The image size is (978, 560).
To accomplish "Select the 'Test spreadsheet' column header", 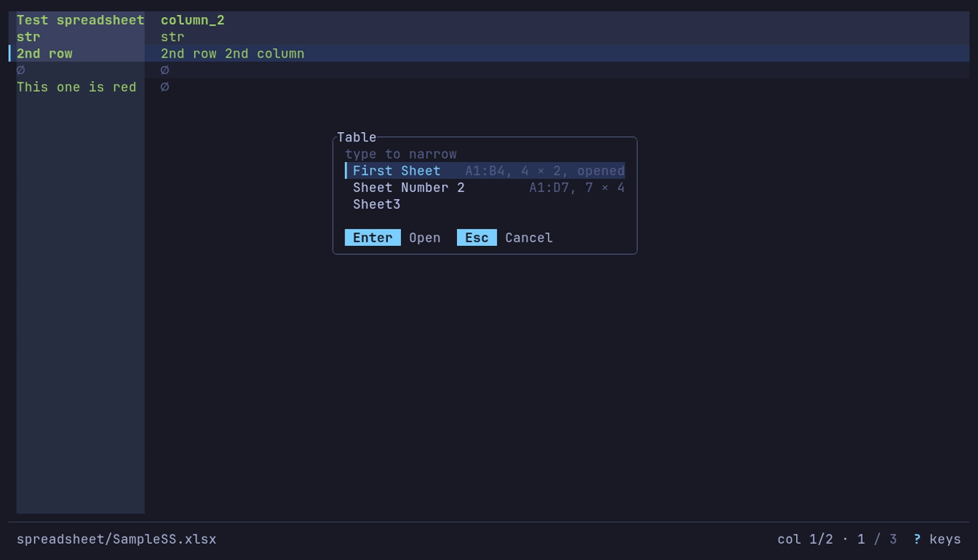I will 80,20.
